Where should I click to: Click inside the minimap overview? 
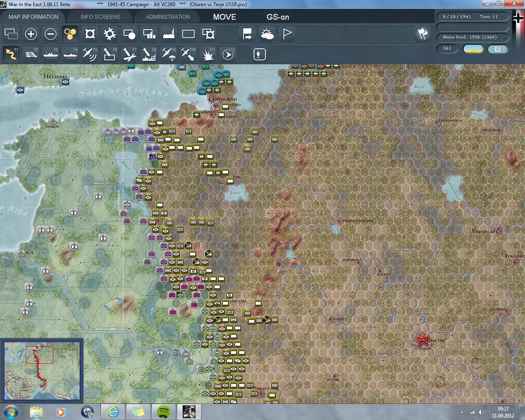(42, 371)
